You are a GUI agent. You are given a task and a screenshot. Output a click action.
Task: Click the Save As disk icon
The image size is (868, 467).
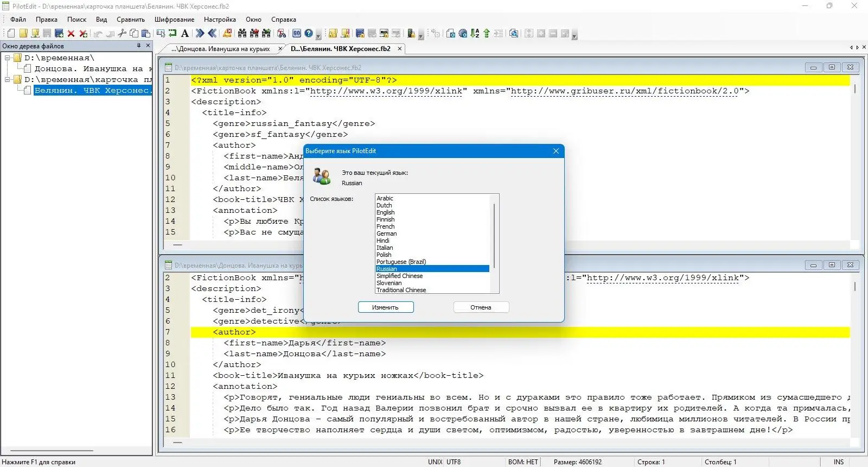tap(59, 34)
